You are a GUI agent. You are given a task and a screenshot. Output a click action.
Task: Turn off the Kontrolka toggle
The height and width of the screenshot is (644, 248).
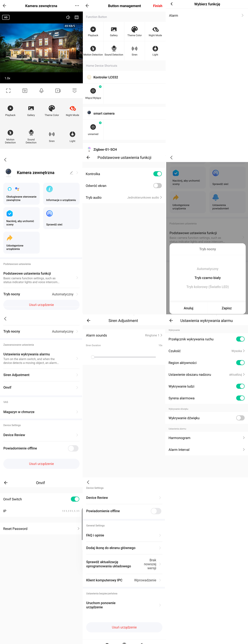157,174
